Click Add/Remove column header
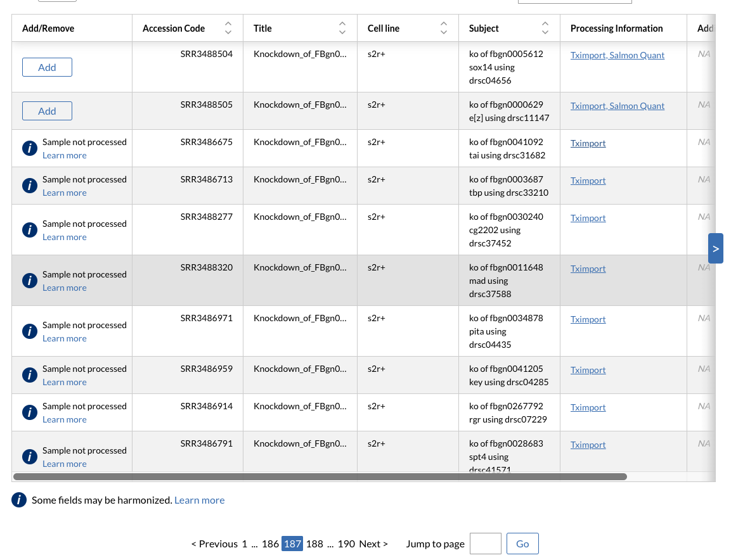The height and width of the screenshot is (560, 731). pyautogui.click(x=48, y=29)
